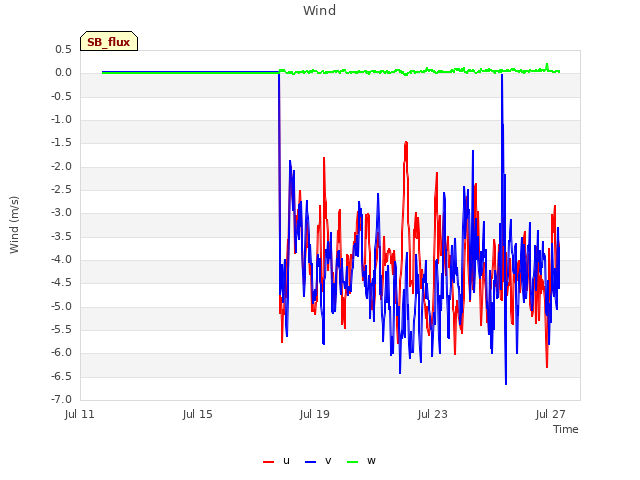The image size is (640, 480).
Task: Click the x-axis title 'Time'
Action: 566,429
